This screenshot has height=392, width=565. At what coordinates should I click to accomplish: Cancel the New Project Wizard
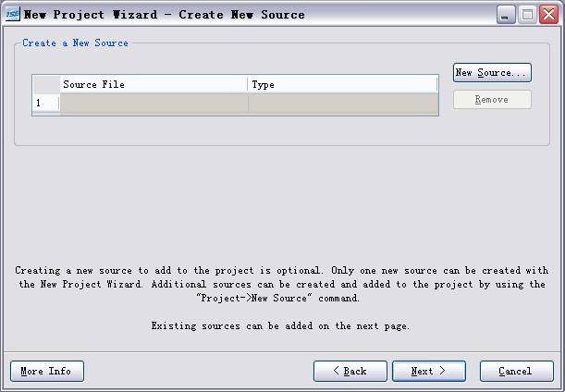point(516,371)
